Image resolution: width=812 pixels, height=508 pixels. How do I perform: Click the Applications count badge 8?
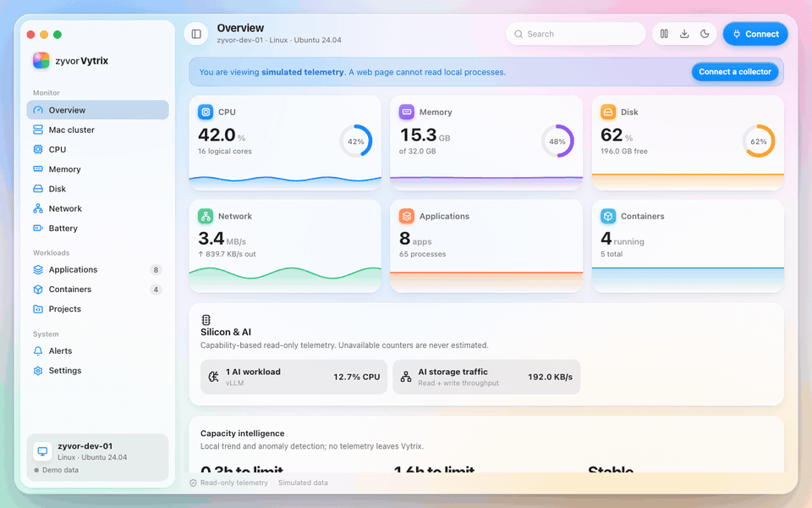(x=156, y=269)
